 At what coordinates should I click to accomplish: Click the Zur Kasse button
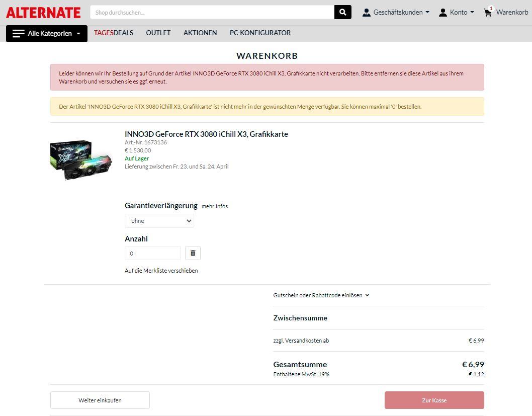point(434,400)
